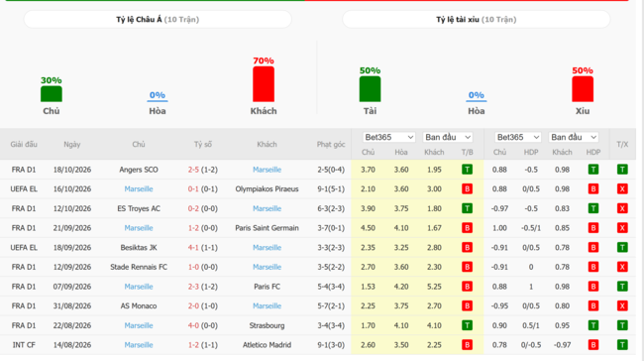Open Marseille link in Paris FC row
This screenshot has width=644, height=361.
(x=139, y=287)
